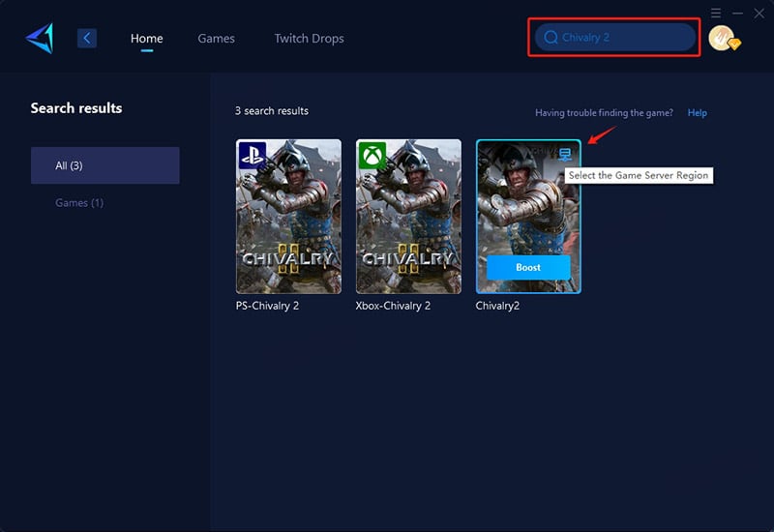This screenshot has width=774, height=532.
Task: Select the PS-Chivalry 2 game cover
Action: [x=288, y=216]
